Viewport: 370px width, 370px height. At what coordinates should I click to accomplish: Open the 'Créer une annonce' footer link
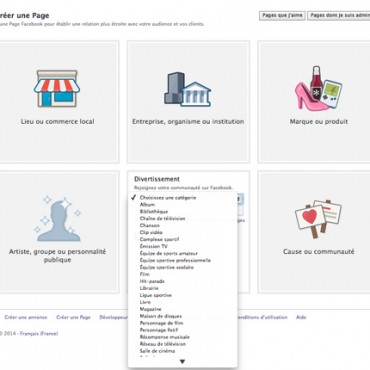pos(26,317)
